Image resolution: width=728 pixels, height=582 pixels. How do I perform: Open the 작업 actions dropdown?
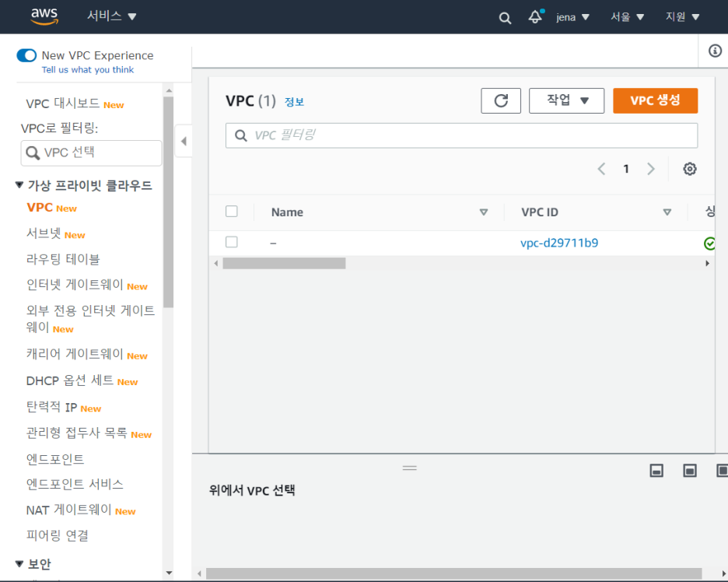(566, 101)
